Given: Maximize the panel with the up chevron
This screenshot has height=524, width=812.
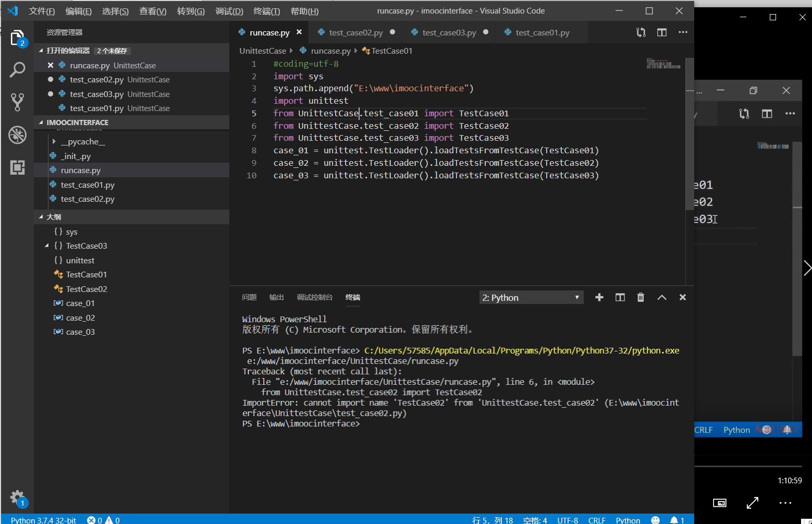Looking at the screenshot, I should pyautogui.click(x=662, y=297).
